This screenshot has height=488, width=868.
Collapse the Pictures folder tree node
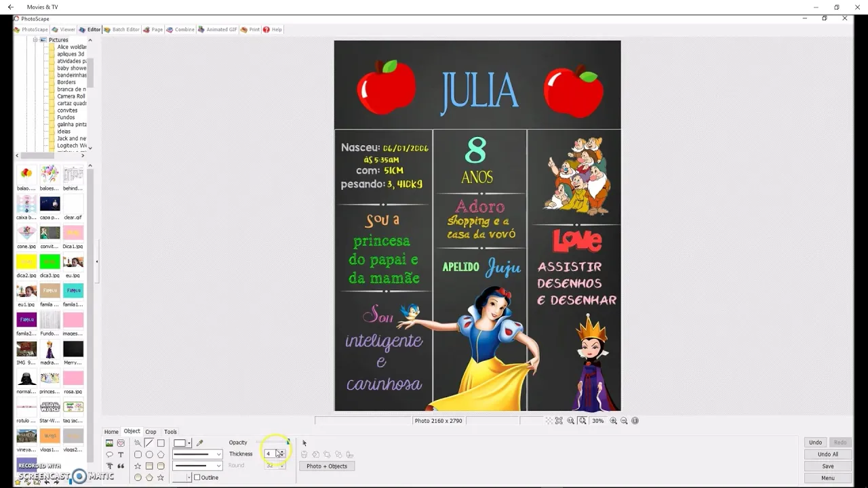click(35, 40)
